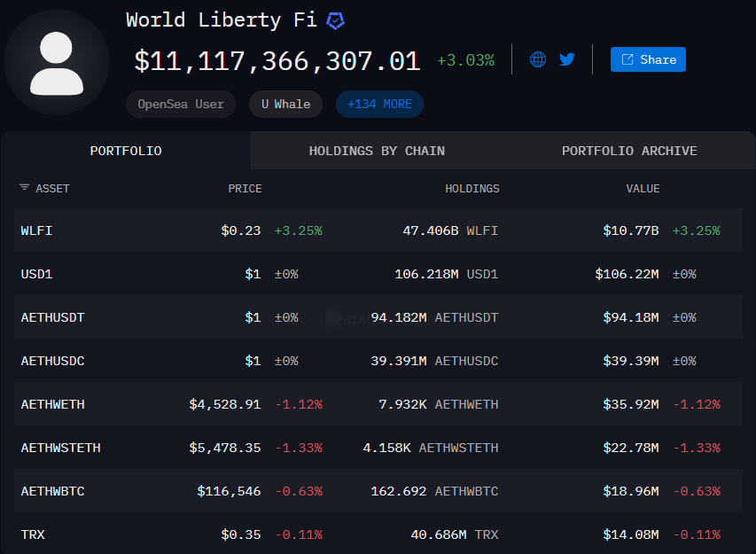The height and width of the screenshot is (554, 756).
Task: Click the 7.932K AETHWETH holdings
Action: pos(439,404)
